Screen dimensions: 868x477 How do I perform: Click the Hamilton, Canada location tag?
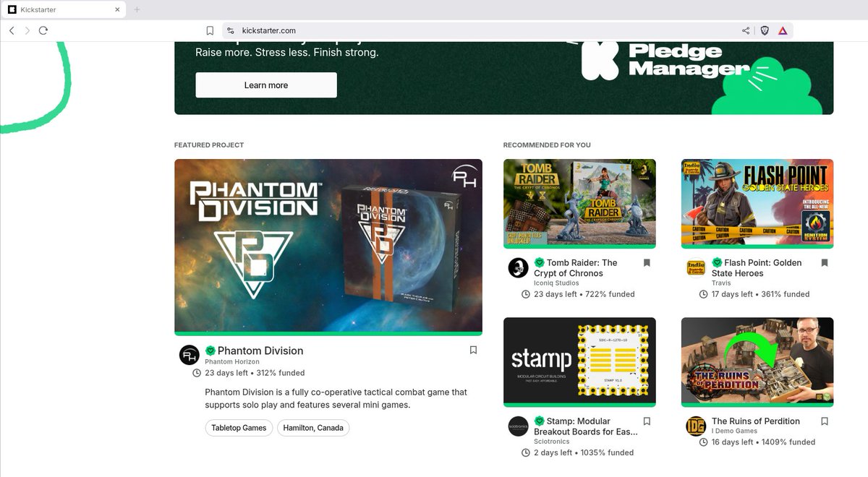click(313, 428)
